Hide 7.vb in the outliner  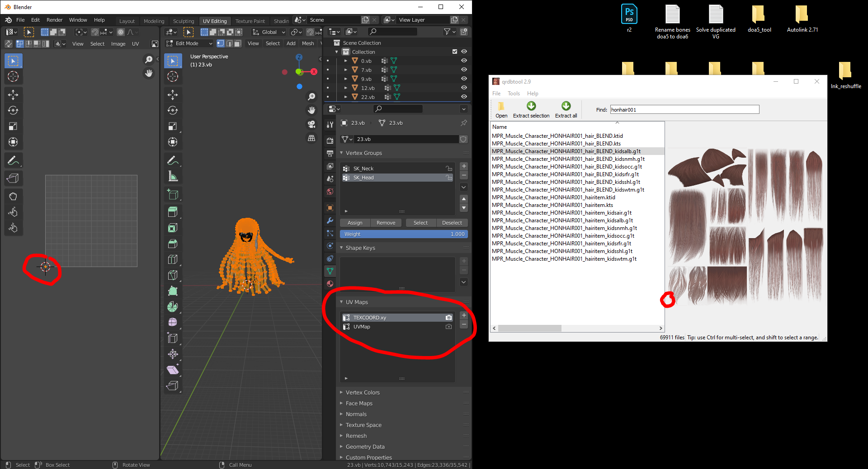(x=464, y=70)
